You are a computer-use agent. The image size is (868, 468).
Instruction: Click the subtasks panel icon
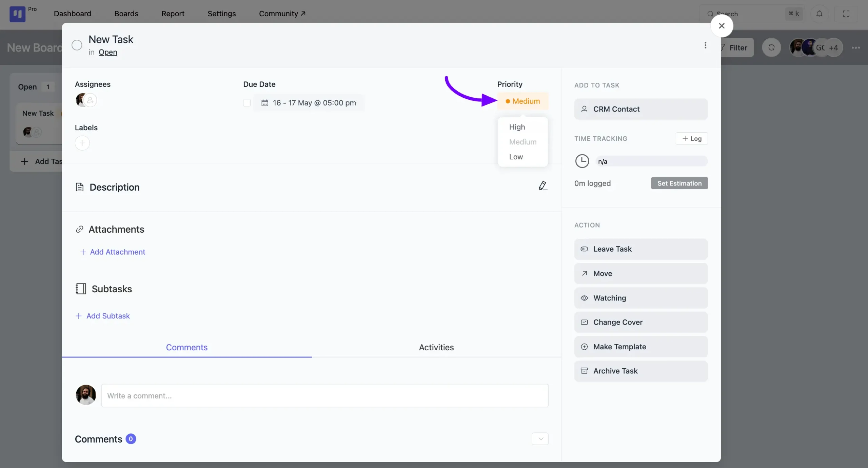point(81,289)
